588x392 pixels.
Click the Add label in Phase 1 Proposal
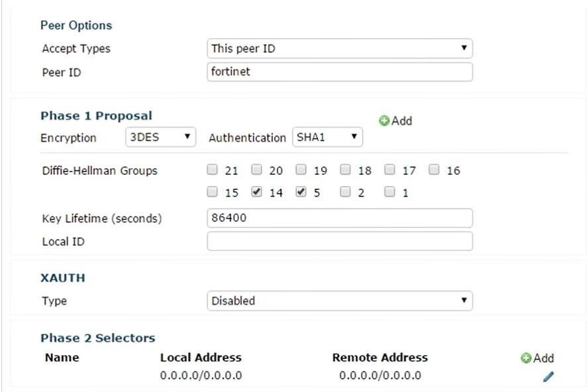click(x=402, y=121)
